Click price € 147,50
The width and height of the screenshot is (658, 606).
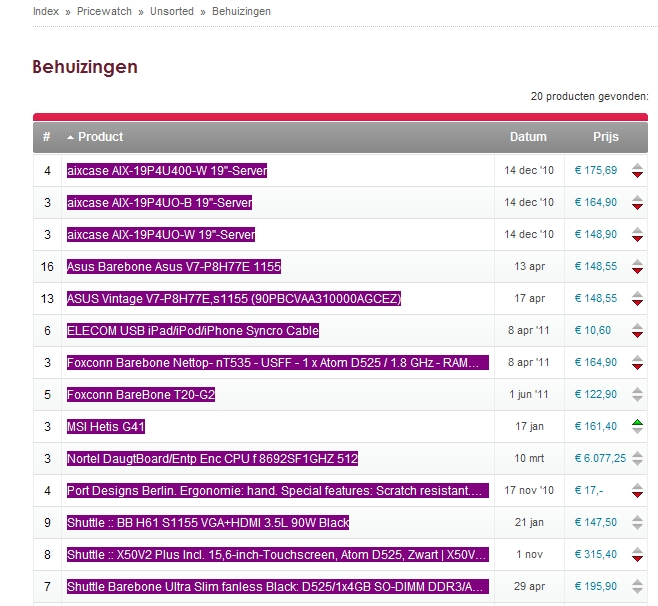coord(595,522)
